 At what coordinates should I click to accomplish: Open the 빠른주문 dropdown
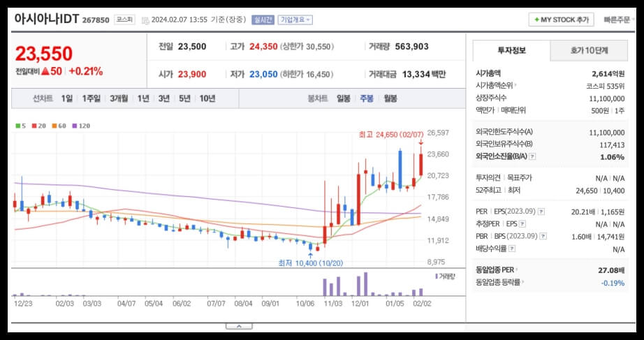[x=619, y=20]
